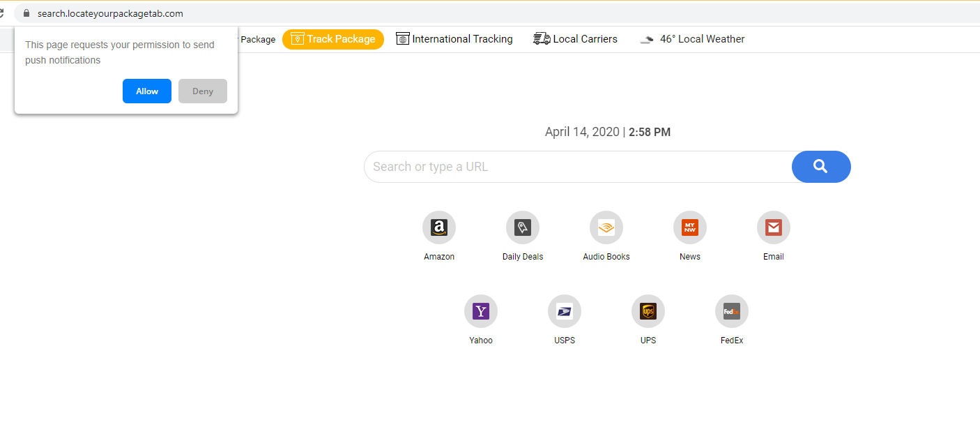Click the Daily Deals label text

(523, 257)
